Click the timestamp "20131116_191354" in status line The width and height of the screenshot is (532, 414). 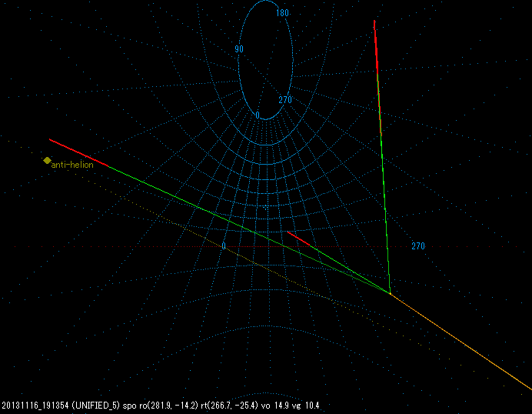(35, 406)
